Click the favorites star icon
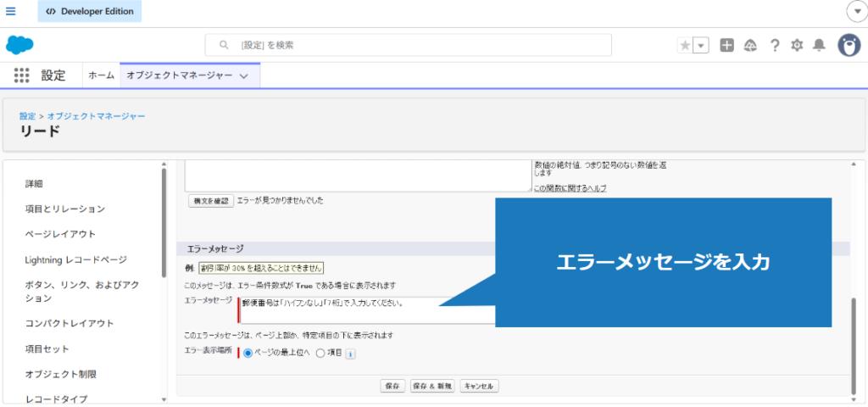This screenshot has width=868, height=407. [685, 46]
